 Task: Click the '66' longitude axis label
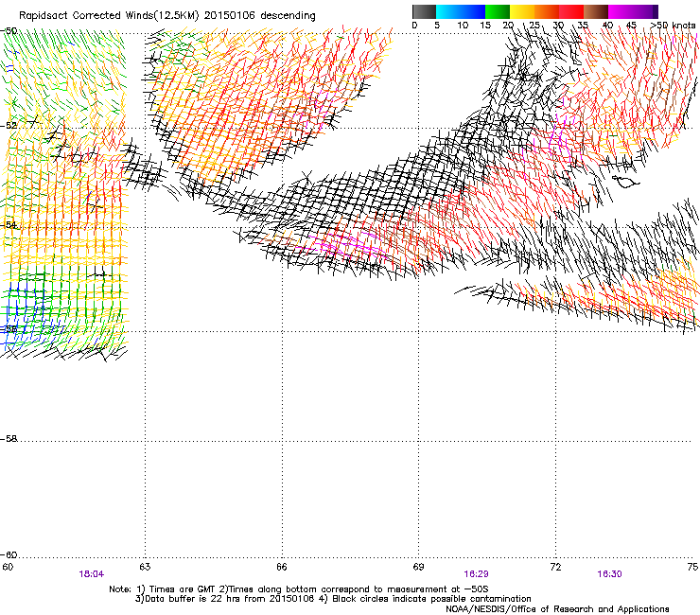[281, 567]
